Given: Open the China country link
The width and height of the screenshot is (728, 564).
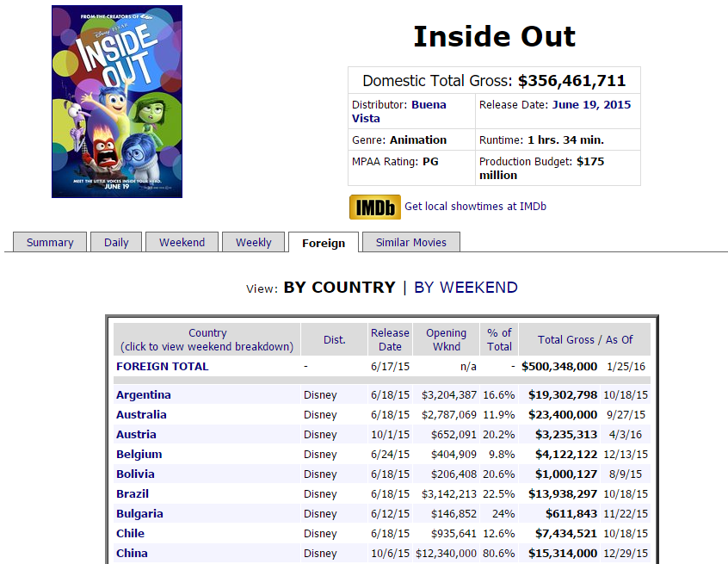Looking at the screenshot, I should [x=132, y=553].
